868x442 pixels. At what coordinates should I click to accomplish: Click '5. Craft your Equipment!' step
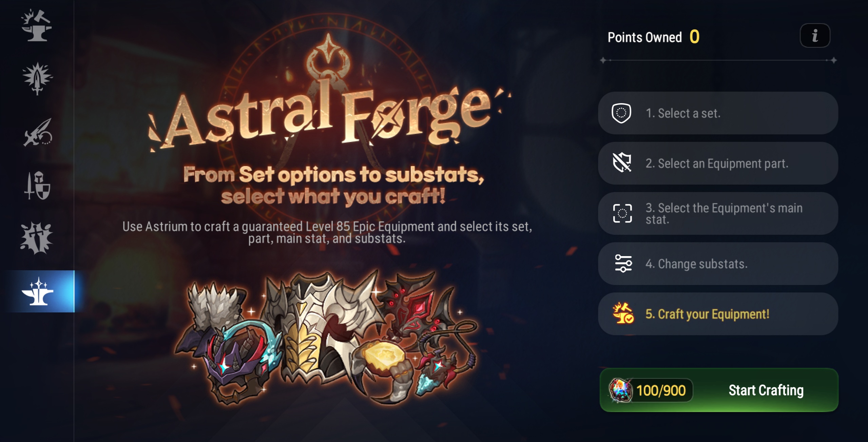click(x=717, y=314)
